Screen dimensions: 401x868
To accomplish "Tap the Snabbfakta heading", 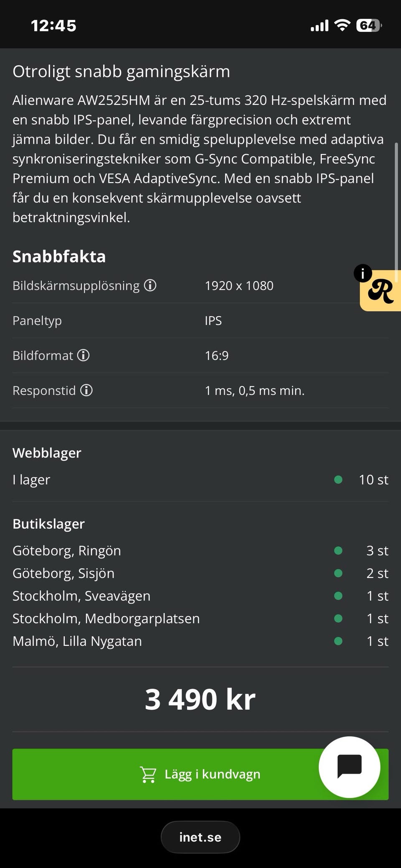I will (x=59, y=256).
